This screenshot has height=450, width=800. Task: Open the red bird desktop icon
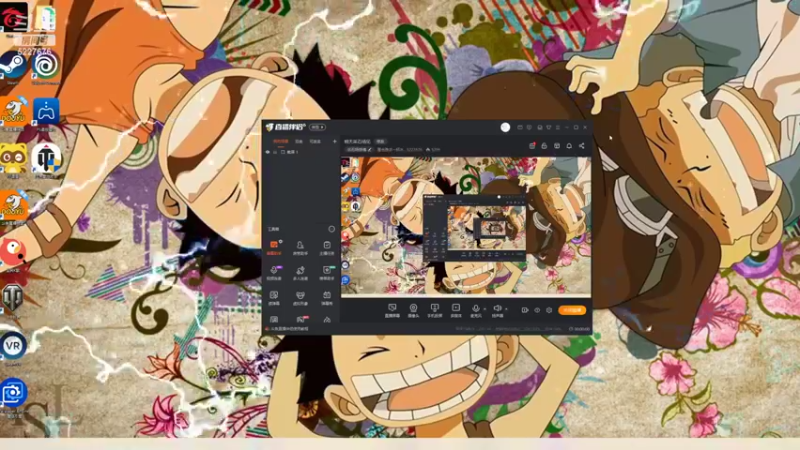click(x=13, y=254)
